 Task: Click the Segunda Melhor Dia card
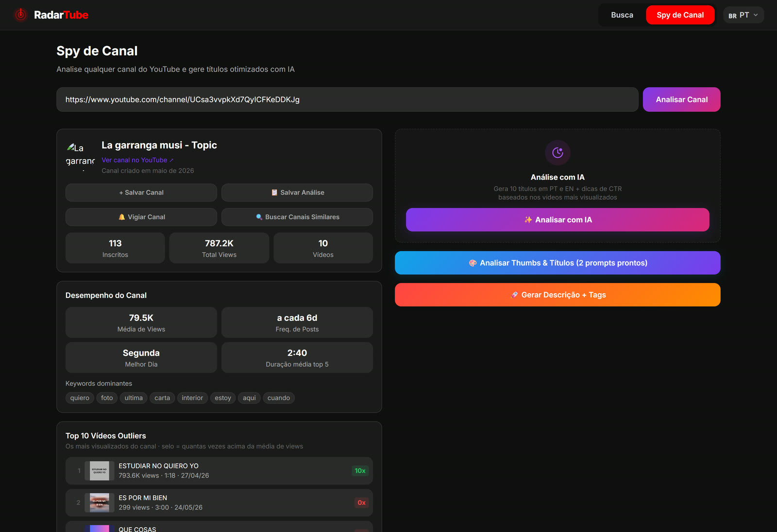(x=141, y=358)
